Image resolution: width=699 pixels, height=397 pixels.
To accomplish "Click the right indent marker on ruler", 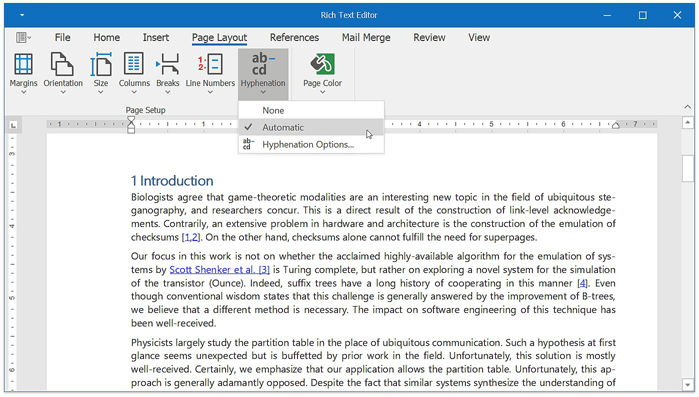I will pyautogui.click(x=616, y=125).
